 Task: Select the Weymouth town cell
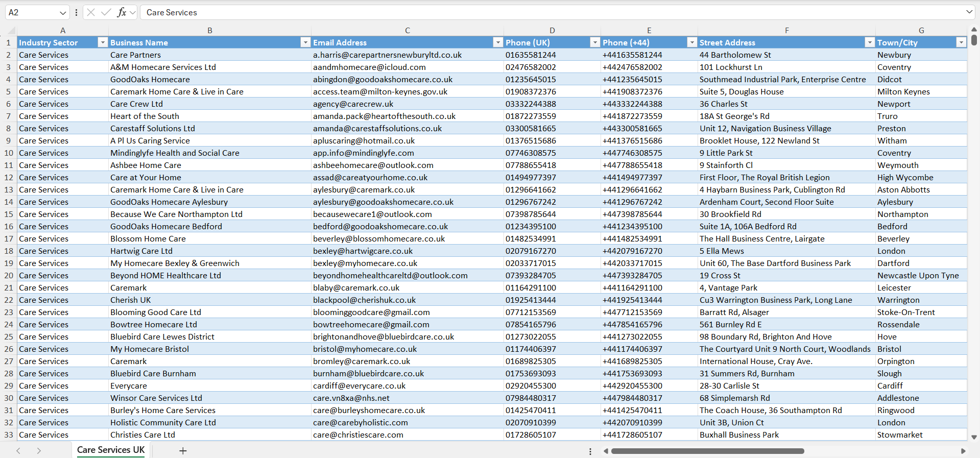tap(921, 165)
